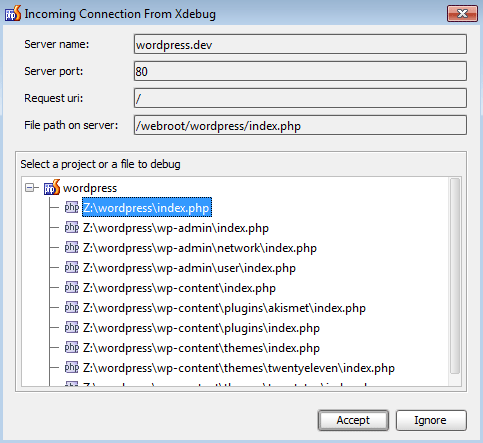Click php icon for plugins\akismet\index.php row
Image resolution: width=483 pixels, height=443 pixels.
pos(72,308)
